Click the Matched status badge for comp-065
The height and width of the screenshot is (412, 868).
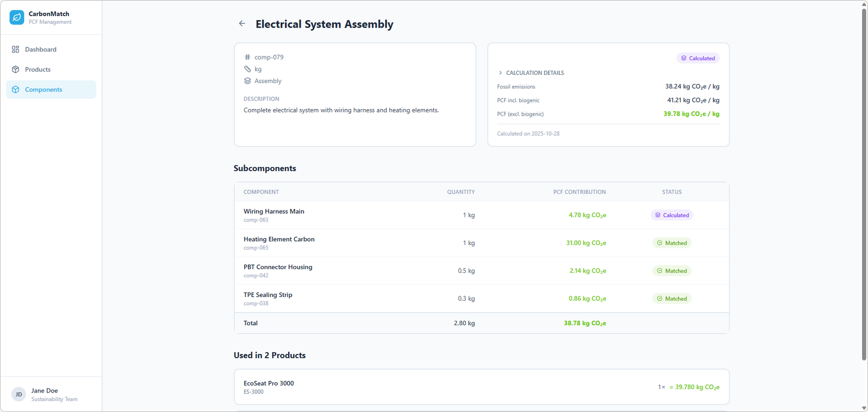(x=672, y=243)
